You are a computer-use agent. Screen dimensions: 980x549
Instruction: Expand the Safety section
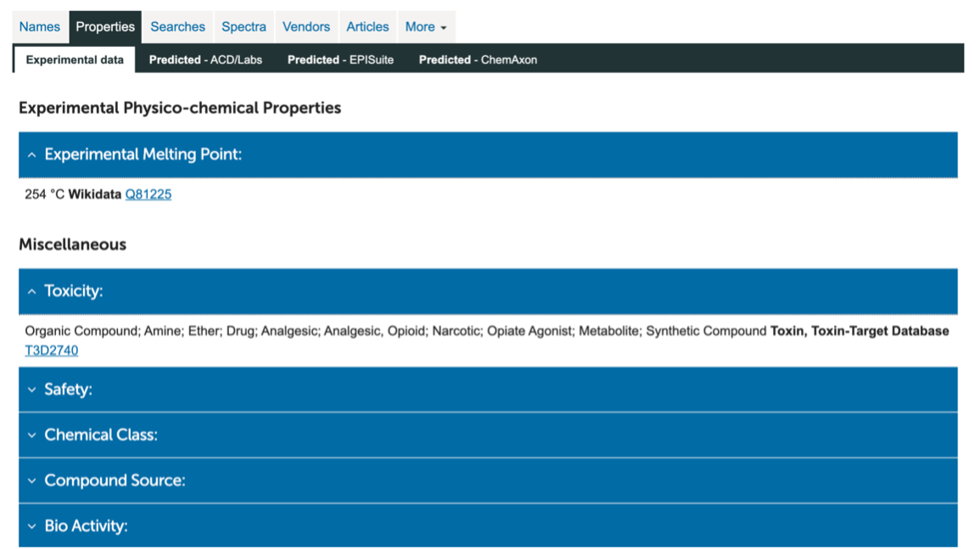[x=488, y=389]
